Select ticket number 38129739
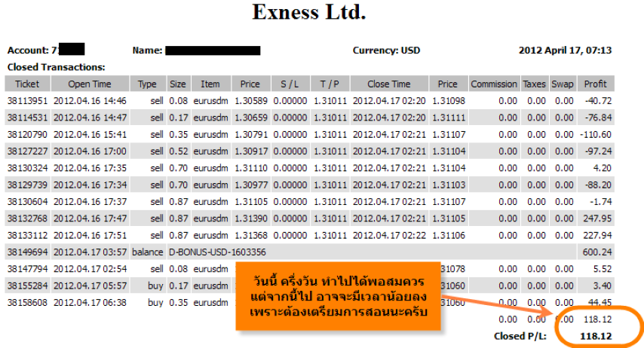 pos(27,185)
